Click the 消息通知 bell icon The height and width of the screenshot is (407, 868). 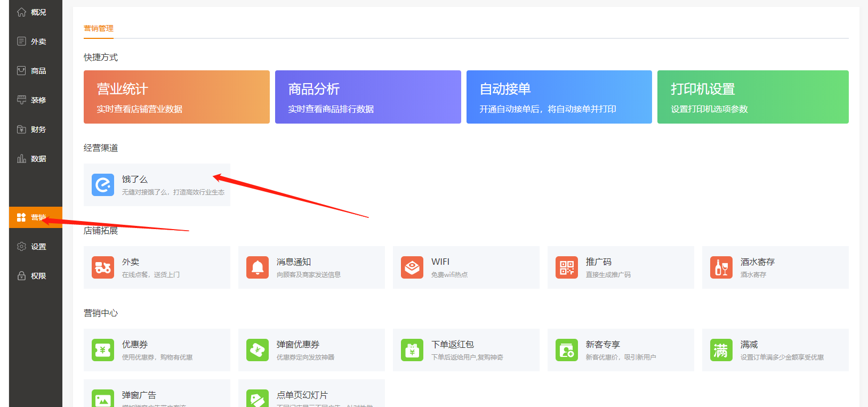click(x=258, y=267)
